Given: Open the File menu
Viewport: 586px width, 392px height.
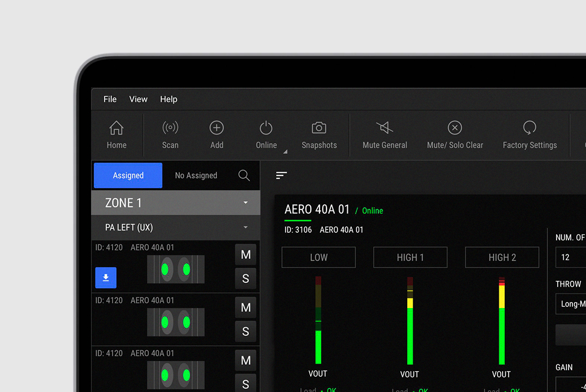Looking at the screenshot, I should (110, 99).
